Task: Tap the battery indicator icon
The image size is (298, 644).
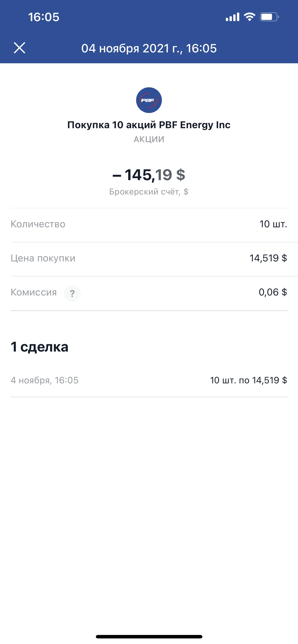Action: tap(269, 17)
